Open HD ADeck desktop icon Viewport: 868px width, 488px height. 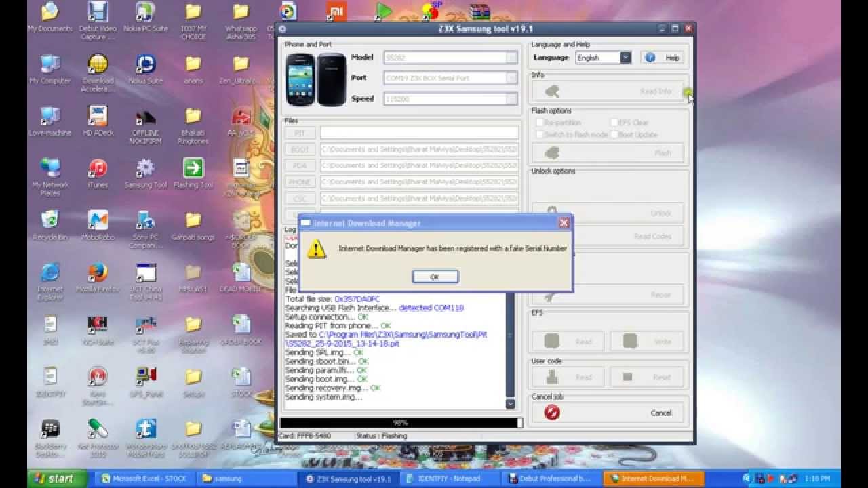point(98,121)
